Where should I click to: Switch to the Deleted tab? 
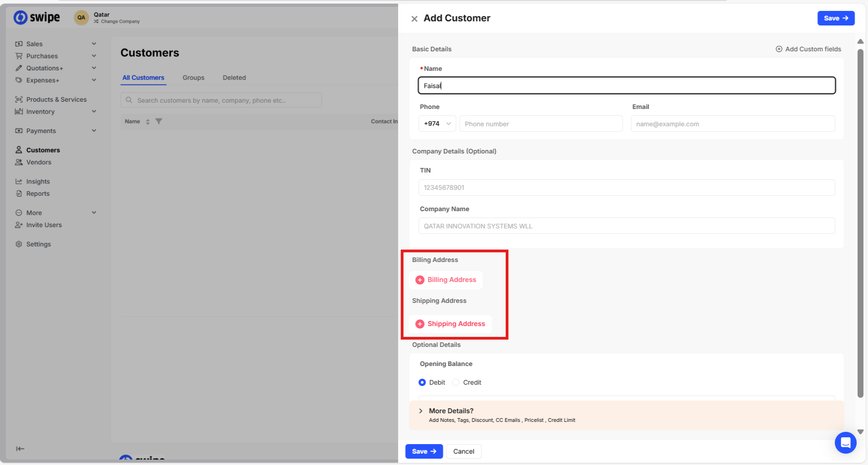coord(234,78)
